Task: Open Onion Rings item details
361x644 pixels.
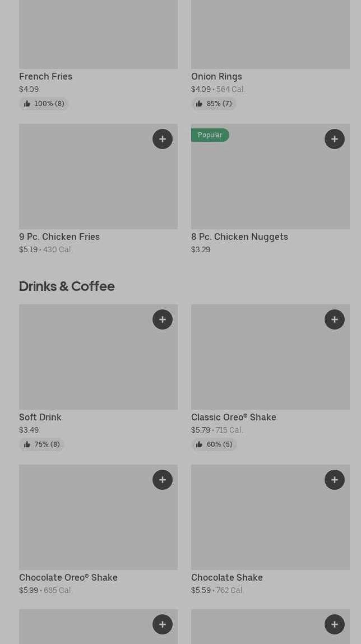Action: coord(216,76)
